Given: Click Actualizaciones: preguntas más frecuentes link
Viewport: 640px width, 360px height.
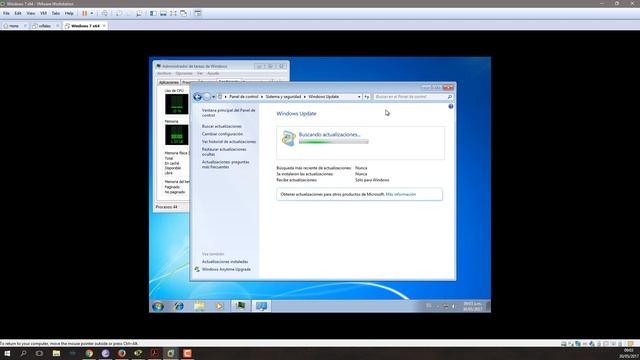Looking at the screenshot, I should 225,164.
